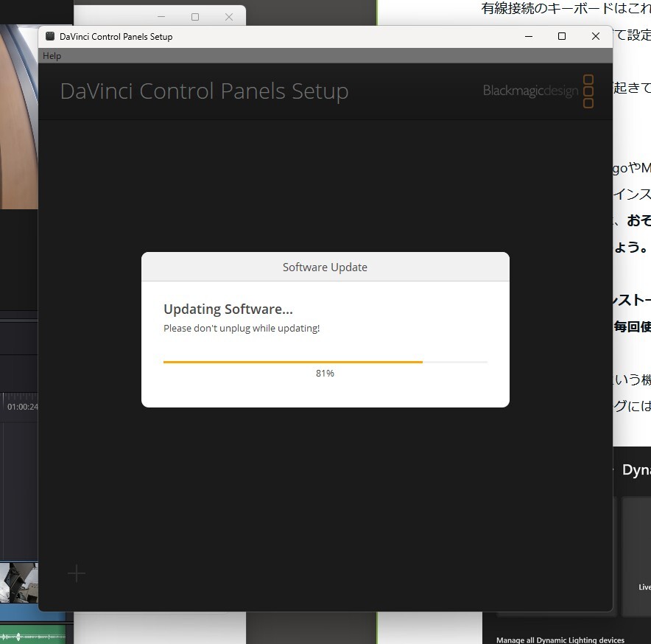Click the DaVinci Control Panels Setup heading
The height and width of the screenshot is (644, 651).
[x=204, y=91]
